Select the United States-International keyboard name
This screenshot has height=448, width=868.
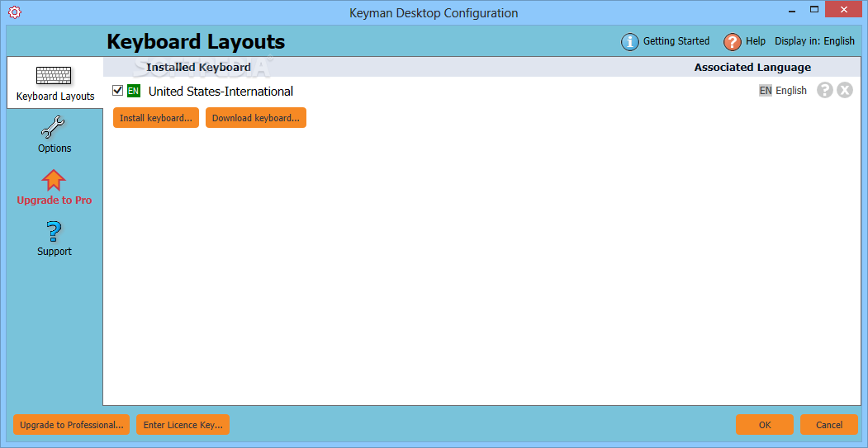pos(221,92)
